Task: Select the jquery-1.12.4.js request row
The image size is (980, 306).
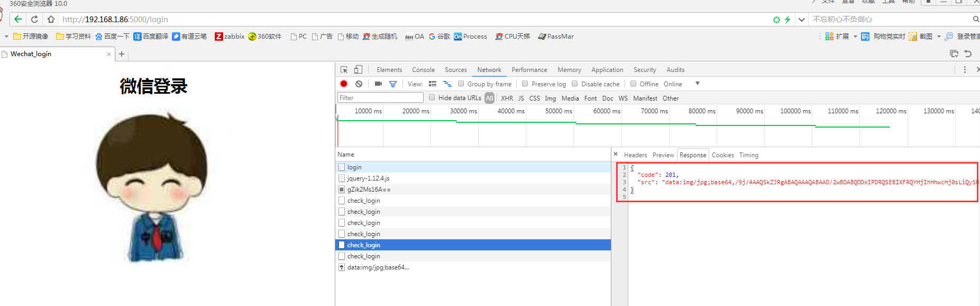Action: [473, 178]
